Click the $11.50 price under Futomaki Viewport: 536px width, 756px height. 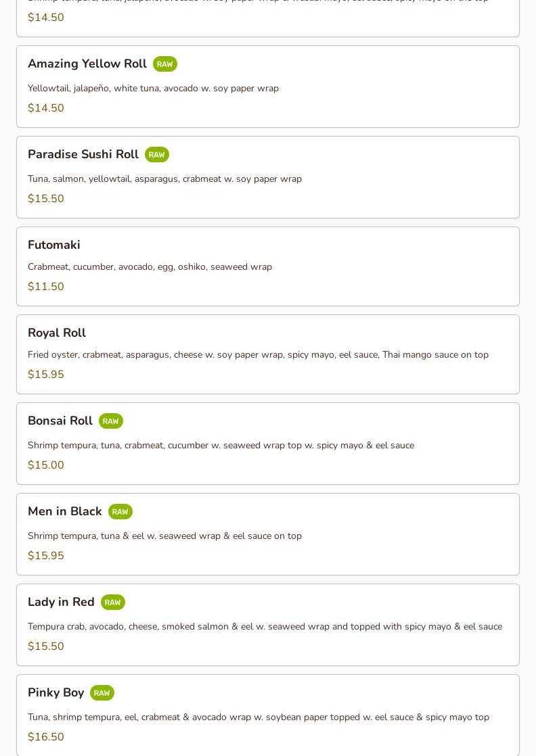tap(46, 287)
